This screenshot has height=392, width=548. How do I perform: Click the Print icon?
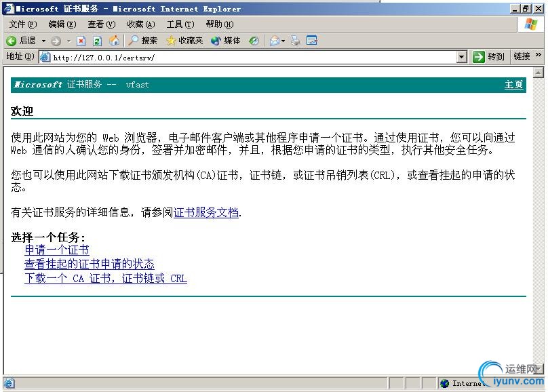296,41
